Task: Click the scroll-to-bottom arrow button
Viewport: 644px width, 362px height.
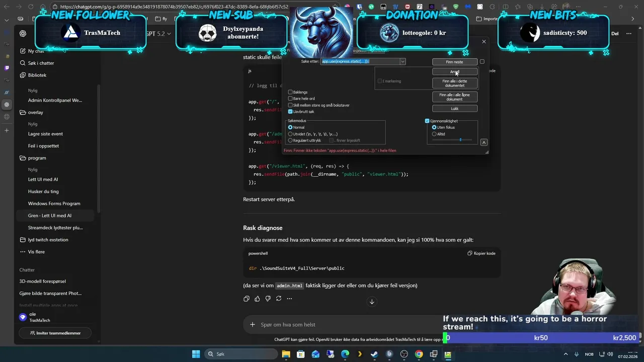Action: (x=372, y=302)
